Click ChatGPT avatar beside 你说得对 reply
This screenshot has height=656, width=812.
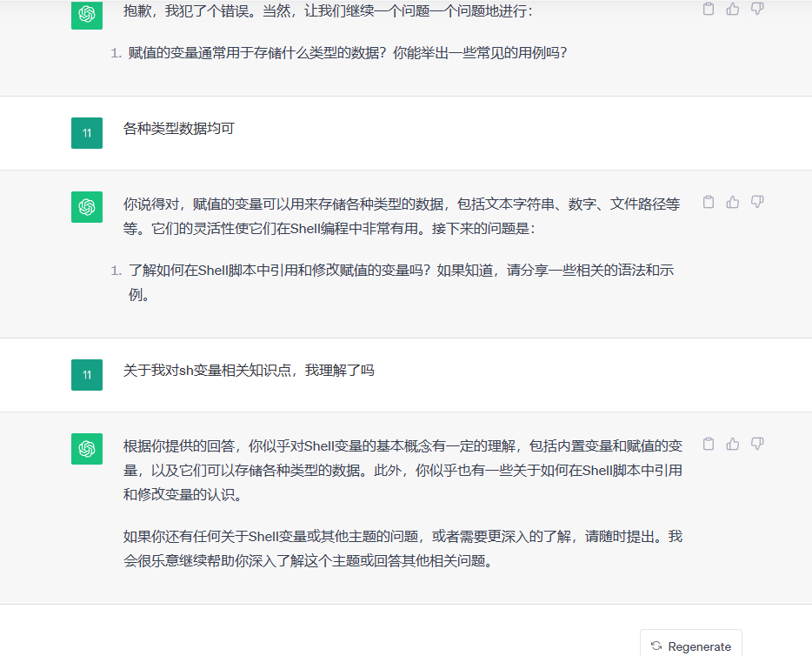pyautogui.click(x=87, y=207)
